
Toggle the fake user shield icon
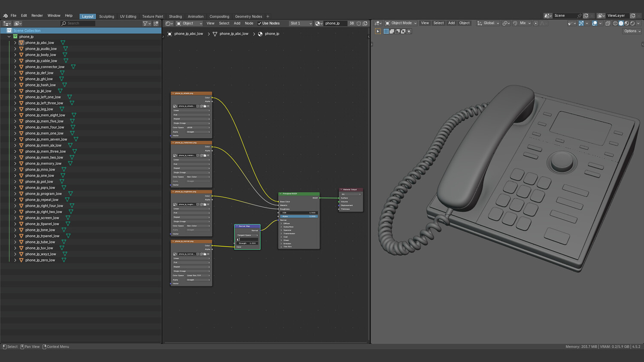tap(359, 24)
